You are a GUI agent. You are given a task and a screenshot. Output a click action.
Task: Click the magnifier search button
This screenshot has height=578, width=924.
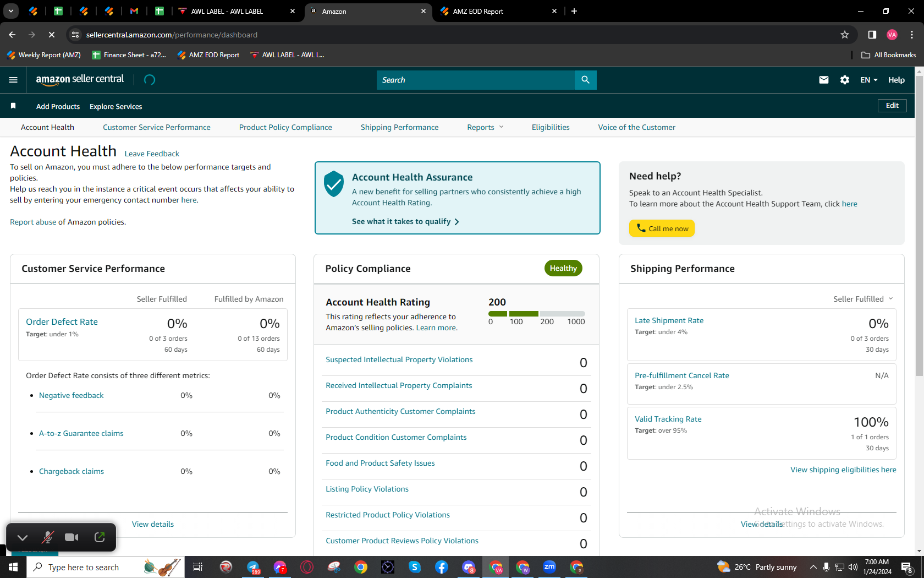(585, 80)
